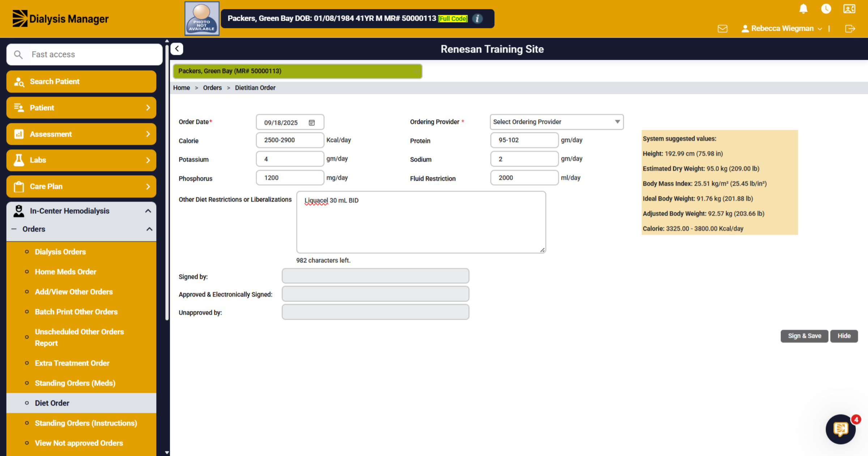Open Standing Orders (Meds)
Image resolution: width=868 pixels, height=456 pixels.
coord(75,383)
